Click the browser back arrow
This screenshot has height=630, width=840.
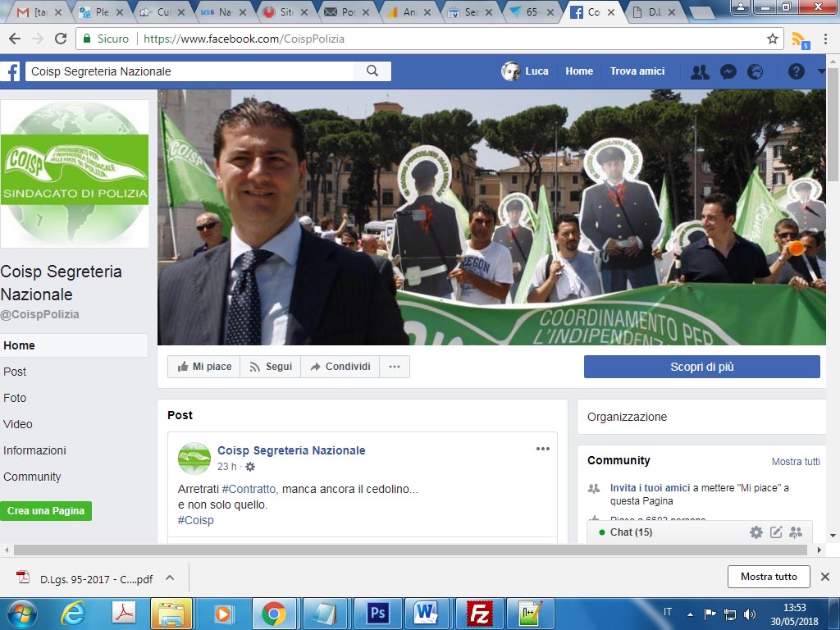pos(15,39)
